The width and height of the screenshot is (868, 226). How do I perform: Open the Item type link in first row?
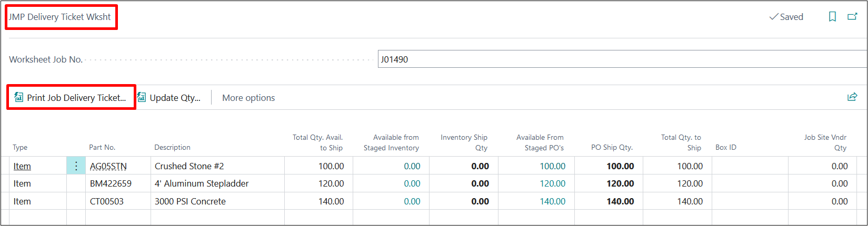(x=22, y=166)
